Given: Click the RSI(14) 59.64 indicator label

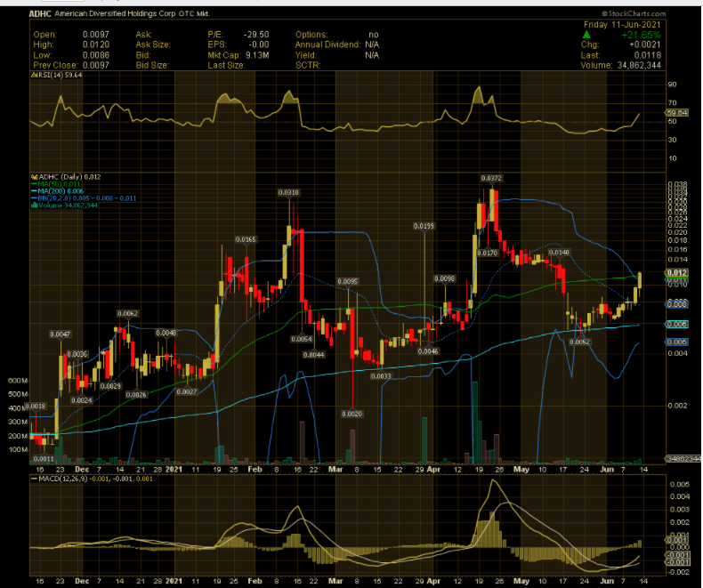Looking at the screenshot, I should (x=56, y=75).
